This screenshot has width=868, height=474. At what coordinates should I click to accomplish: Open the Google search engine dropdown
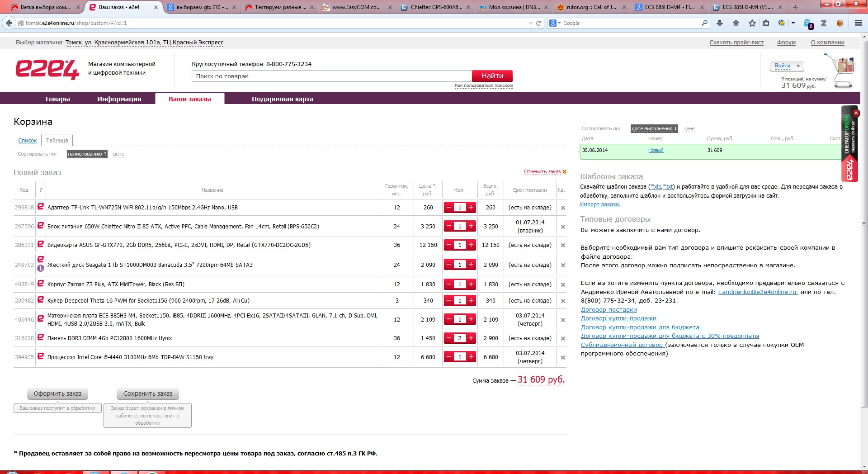(x=554, y=23)
